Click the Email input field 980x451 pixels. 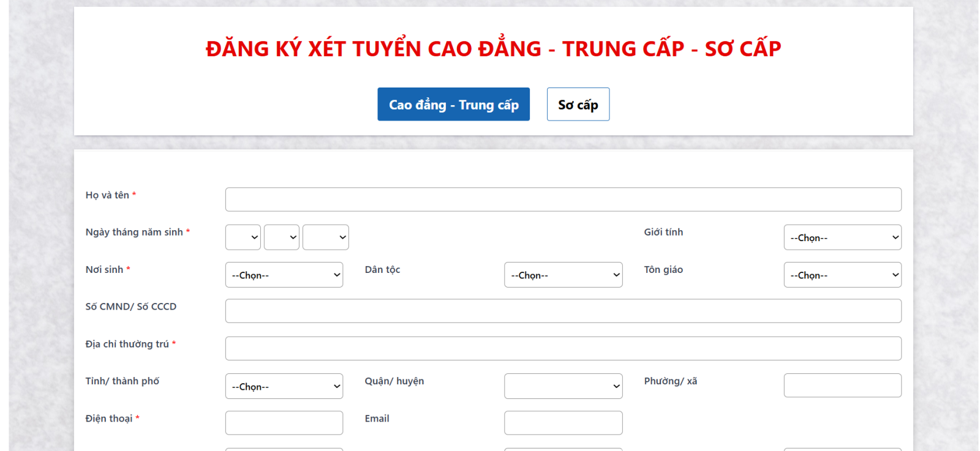coord(563,423)
